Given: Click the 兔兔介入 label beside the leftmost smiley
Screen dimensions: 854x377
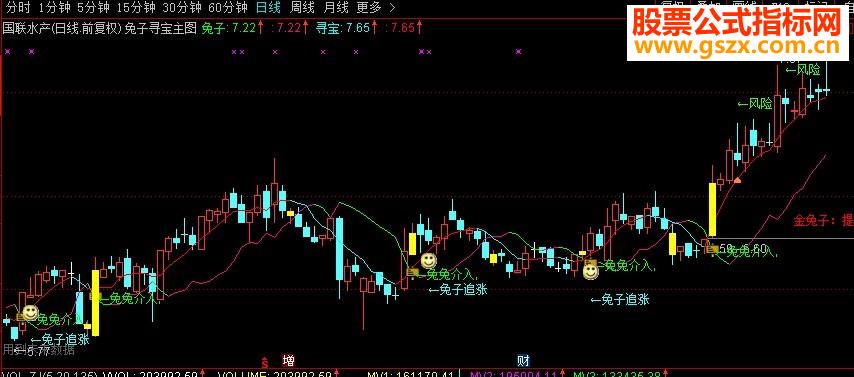Looking at the screenshot, I should pyautogui.click(x=59, y=319).
